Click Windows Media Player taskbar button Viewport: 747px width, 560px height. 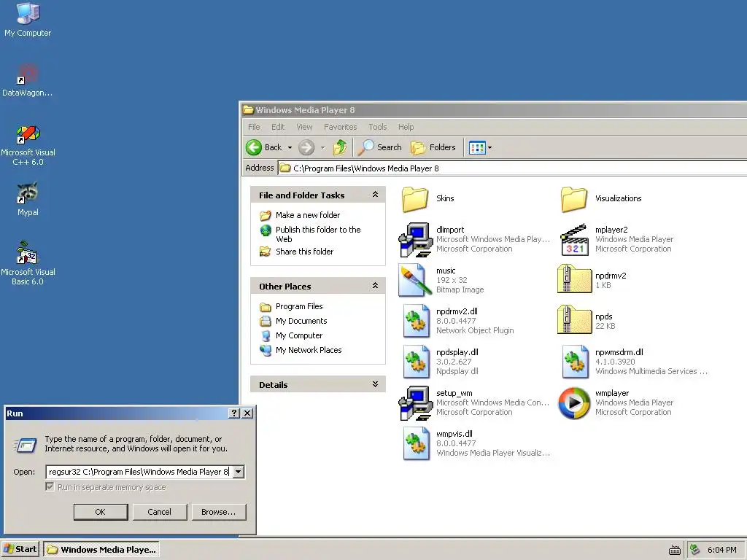tap(101, 550)
